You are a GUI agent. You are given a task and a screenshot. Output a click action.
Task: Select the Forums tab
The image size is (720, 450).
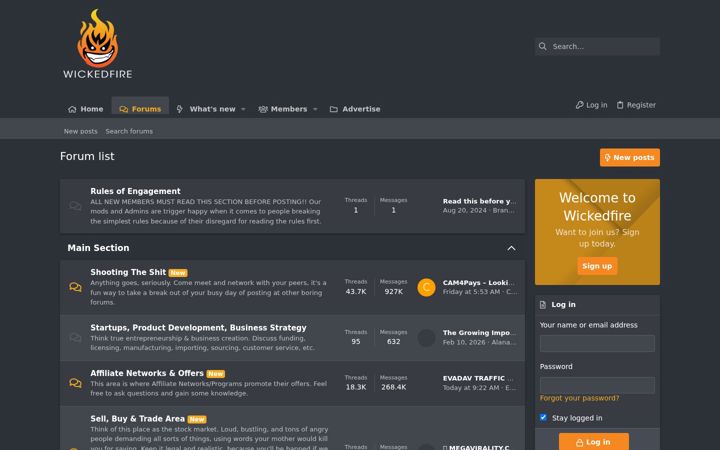140,109
